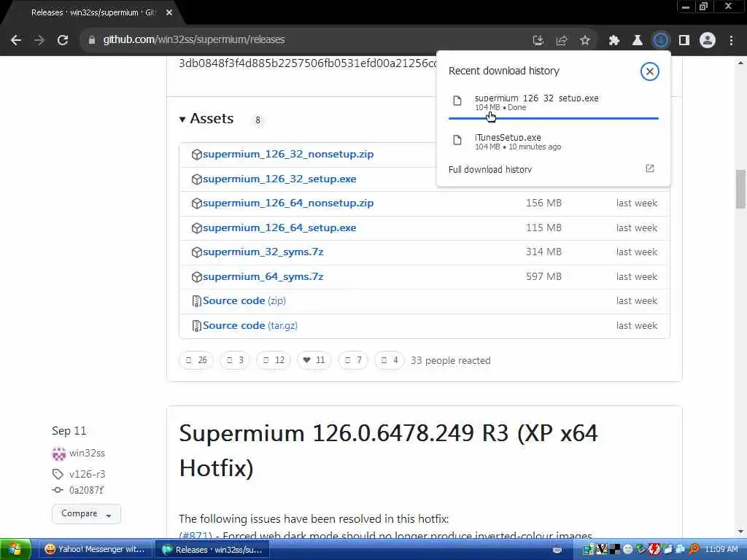Click the install app icon in address bar
This screenshot has width=747, height=560.
pos(538,41)
